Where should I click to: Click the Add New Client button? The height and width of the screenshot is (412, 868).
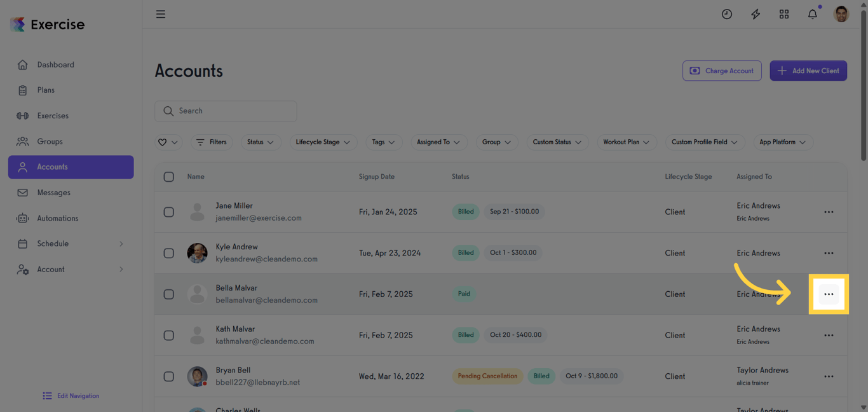pos(808,71)
